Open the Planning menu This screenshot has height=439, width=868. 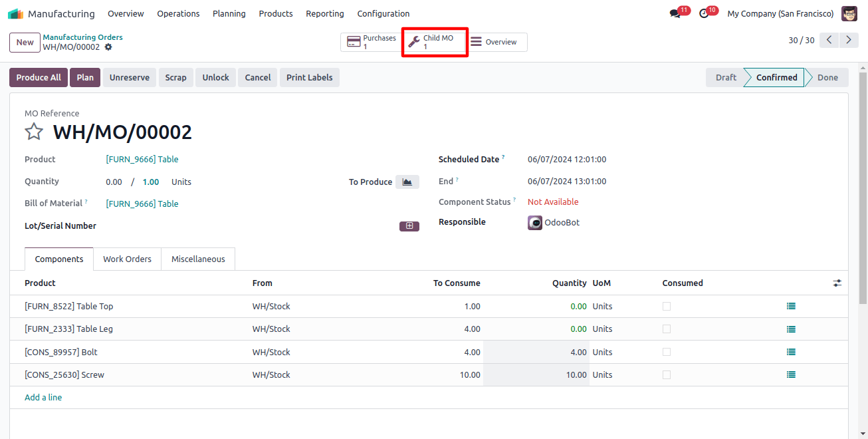tap(229, 13)
